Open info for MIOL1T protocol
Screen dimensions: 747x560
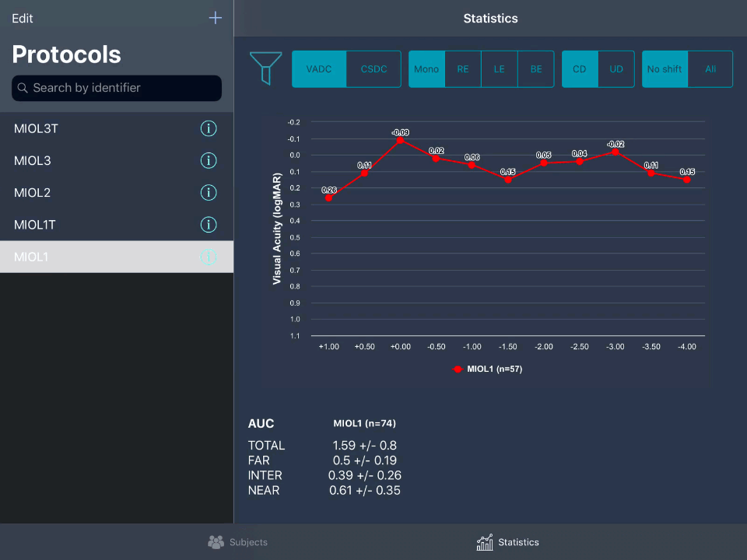pyautogui.click(x=209, y=224)
